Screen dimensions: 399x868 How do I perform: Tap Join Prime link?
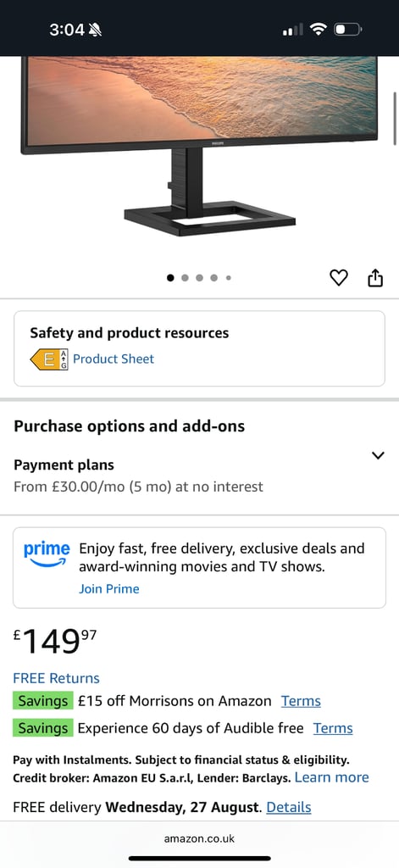coord(109,588)
